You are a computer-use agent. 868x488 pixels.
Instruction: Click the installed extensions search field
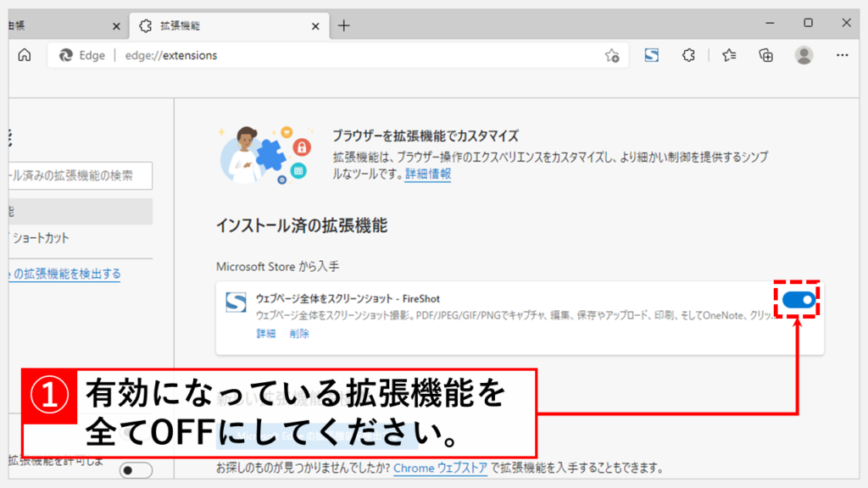(x=81, y=176)
